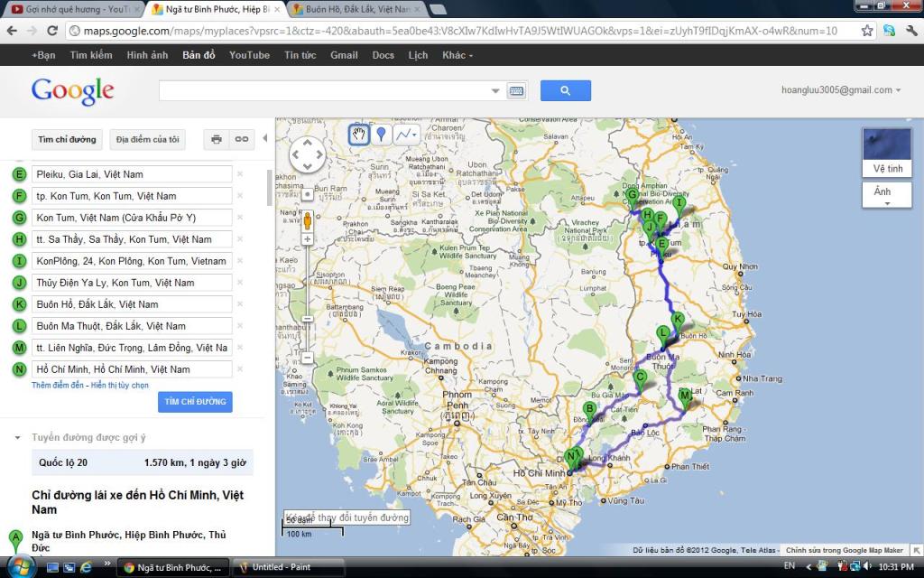
Task: Open the search box suggestions dropdown arrow
Action: pyautogui.click(x=495, y=91)
